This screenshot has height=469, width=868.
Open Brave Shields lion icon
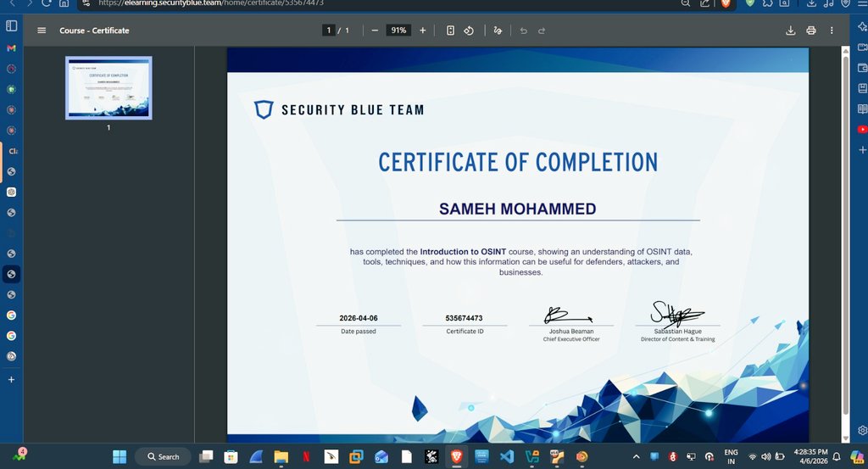point(726,3)
